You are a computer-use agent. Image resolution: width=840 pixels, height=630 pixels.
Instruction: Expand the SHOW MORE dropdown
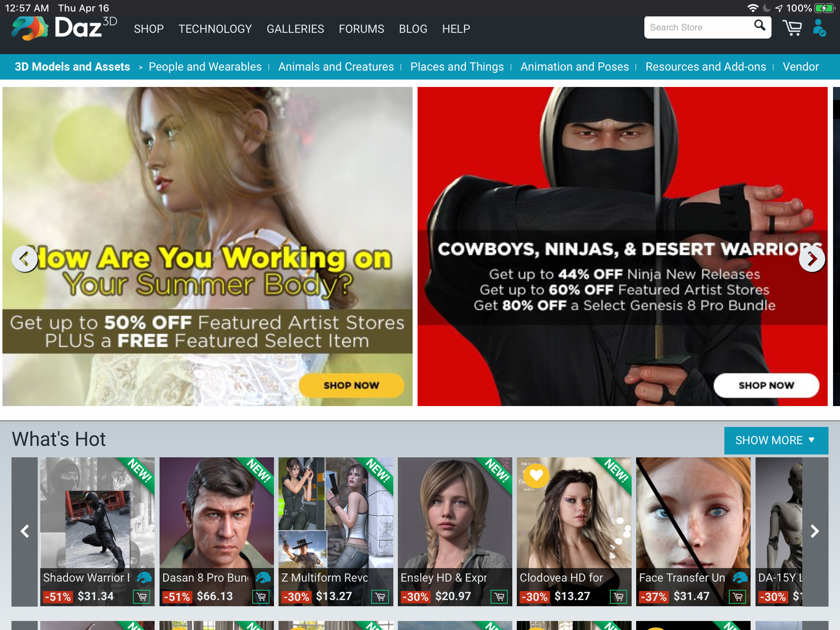click(x=776, y=441)
